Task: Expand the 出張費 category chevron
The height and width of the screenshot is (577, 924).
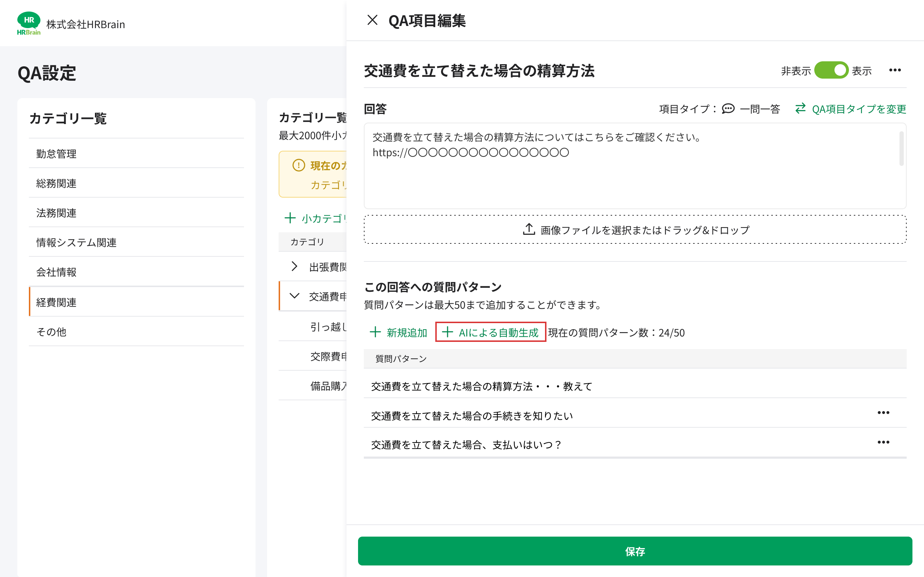Action: pyautogui.click(x=294, y=267)
